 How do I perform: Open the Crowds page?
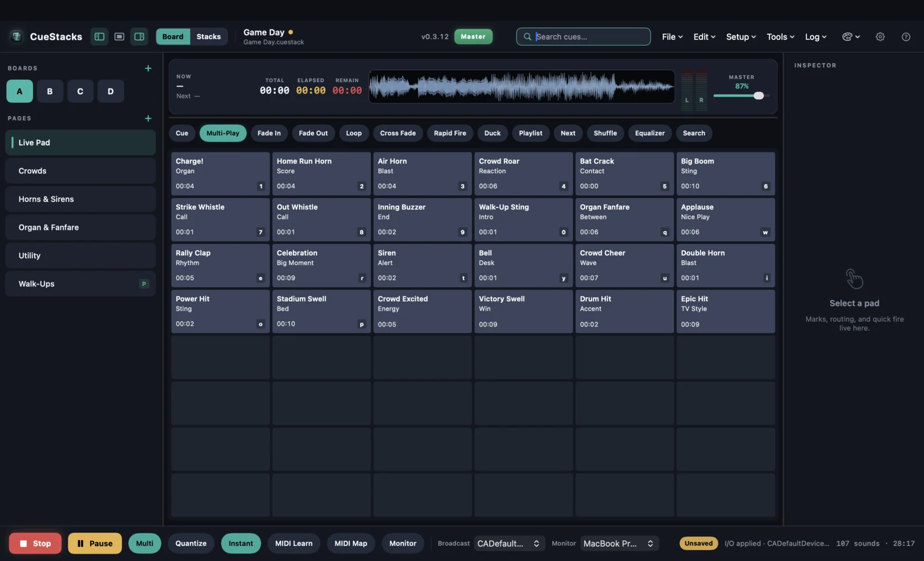point(80,171)
